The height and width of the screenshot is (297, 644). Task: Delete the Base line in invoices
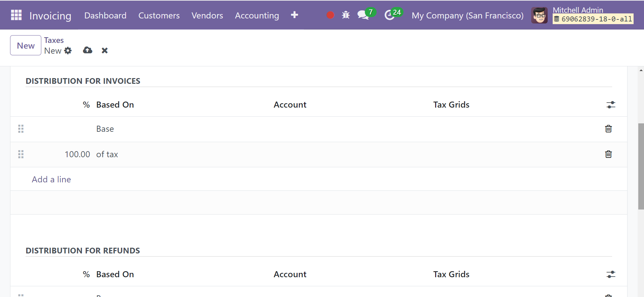pyautogui.click(x=608, y=129)
